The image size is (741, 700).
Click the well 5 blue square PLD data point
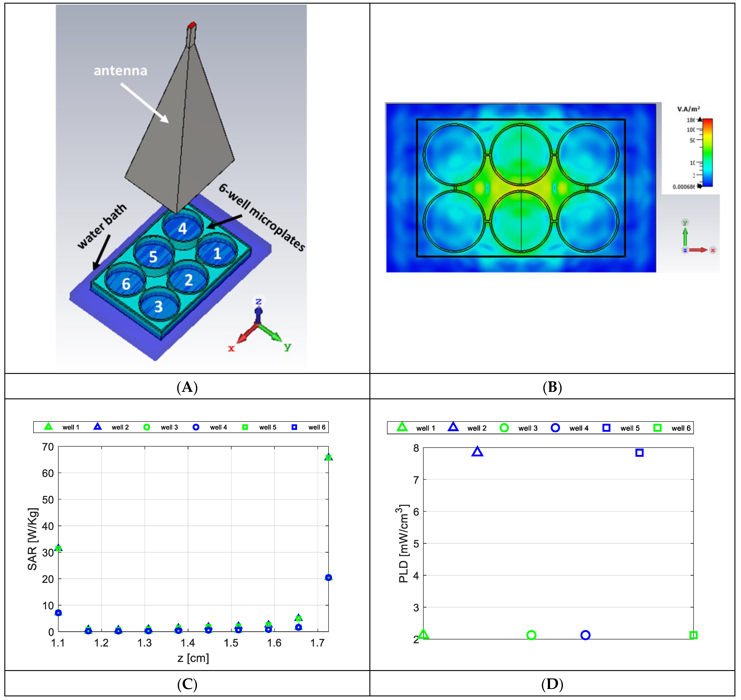click(x=639, y=453)
